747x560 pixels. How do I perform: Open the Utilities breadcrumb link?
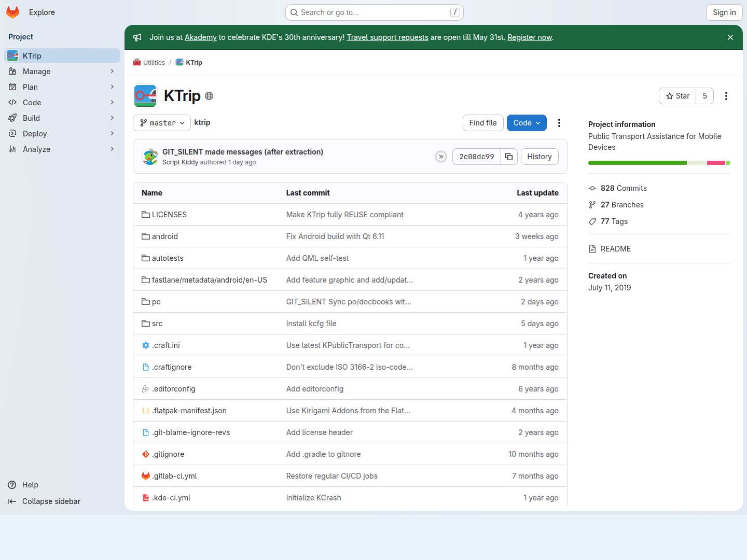(154, 62)
